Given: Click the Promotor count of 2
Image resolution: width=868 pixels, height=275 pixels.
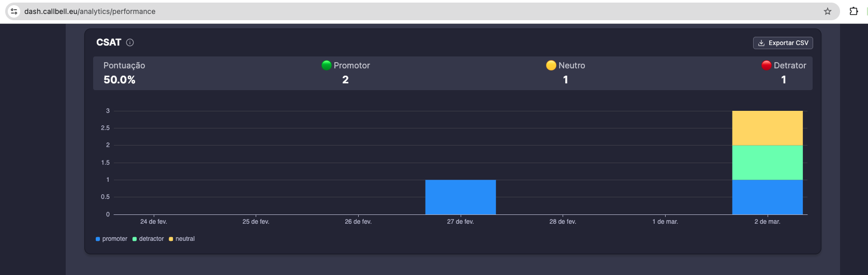Looking at the screenshot, I should click(x=345, y=80).
